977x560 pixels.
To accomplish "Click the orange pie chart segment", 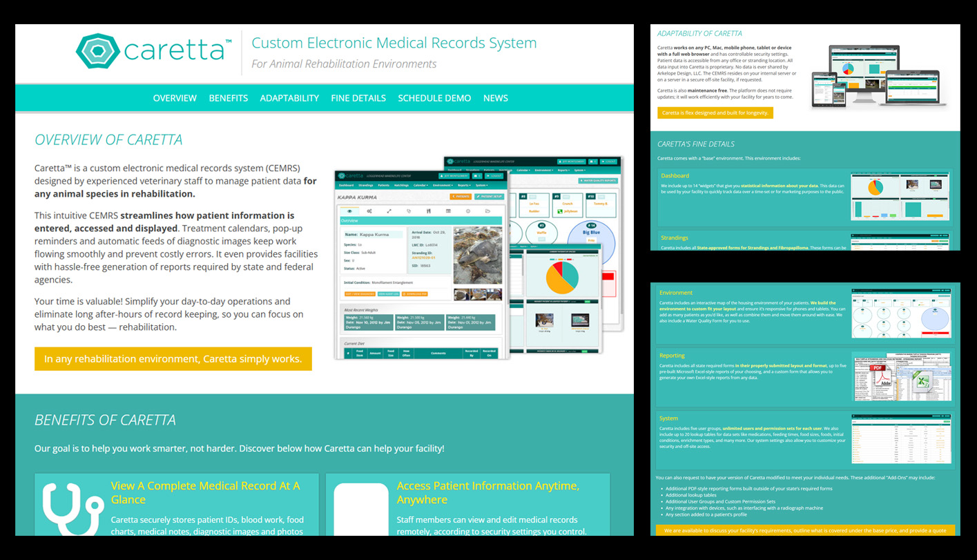I will pos(557,280).
